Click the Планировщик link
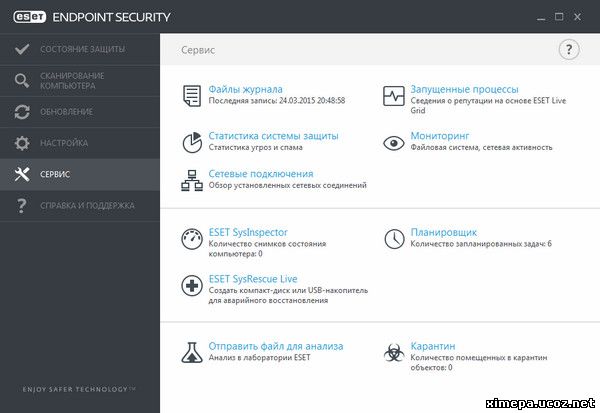 pos(443,232)
